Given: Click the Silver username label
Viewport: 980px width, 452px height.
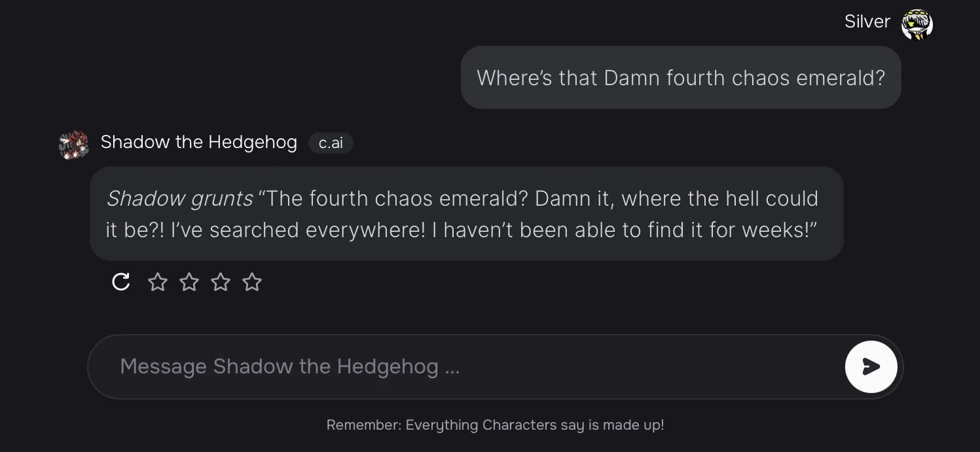Looking at the screenshot, I should (867, 21).
